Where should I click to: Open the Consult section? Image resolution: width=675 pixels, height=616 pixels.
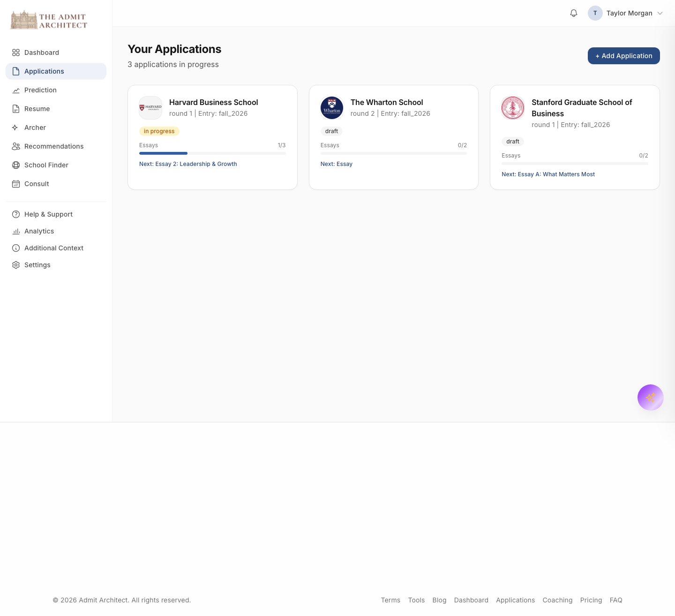pos(36,184)
